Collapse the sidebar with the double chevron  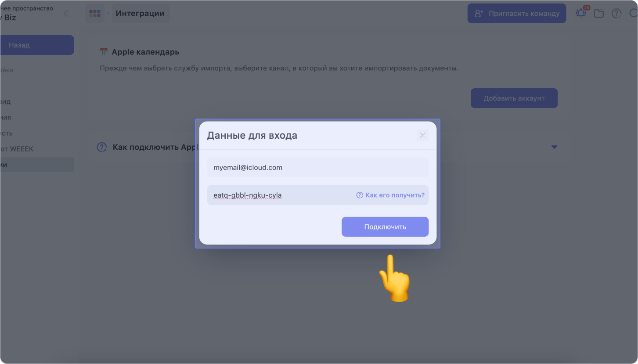pyautogui.click(x=67, y=13)
